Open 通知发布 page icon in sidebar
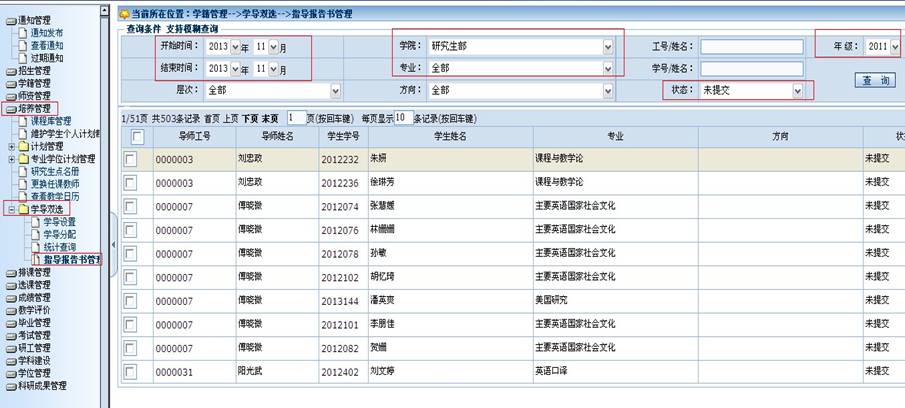Image resolution: width=905 pixels, height=408 pixels. point(23,33)
